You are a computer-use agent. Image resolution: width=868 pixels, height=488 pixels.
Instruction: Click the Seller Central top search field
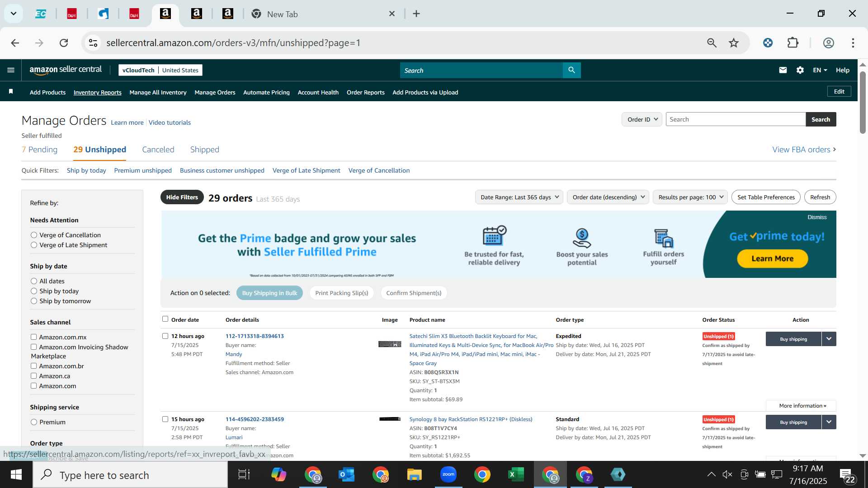[x=481, y=70]
